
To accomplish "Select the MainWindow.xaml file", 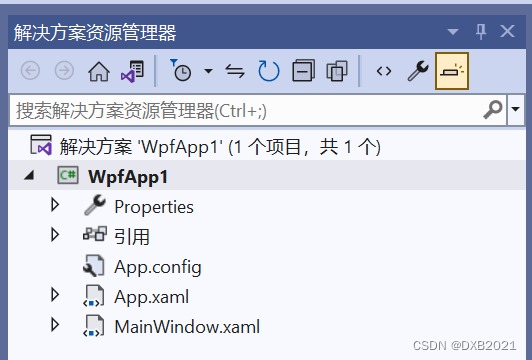I will [x=187, y=327].
